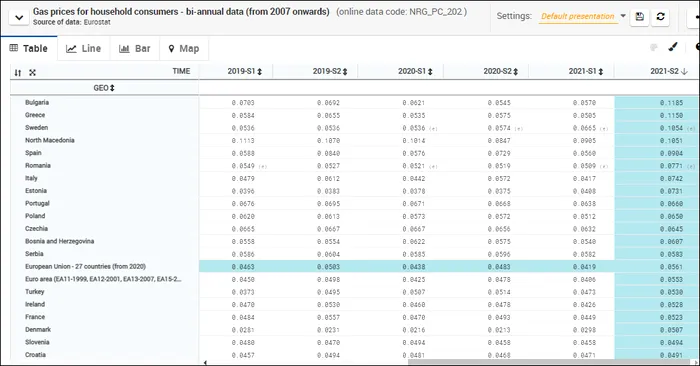
Task: Select the Denmark row label
Action: (38, 329)
